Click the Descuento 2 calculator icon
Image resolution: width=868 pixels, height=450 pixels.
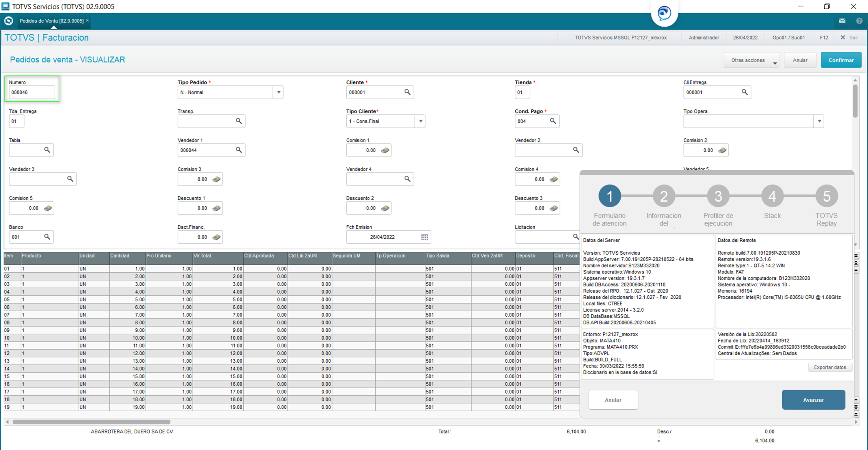point(385,208)
